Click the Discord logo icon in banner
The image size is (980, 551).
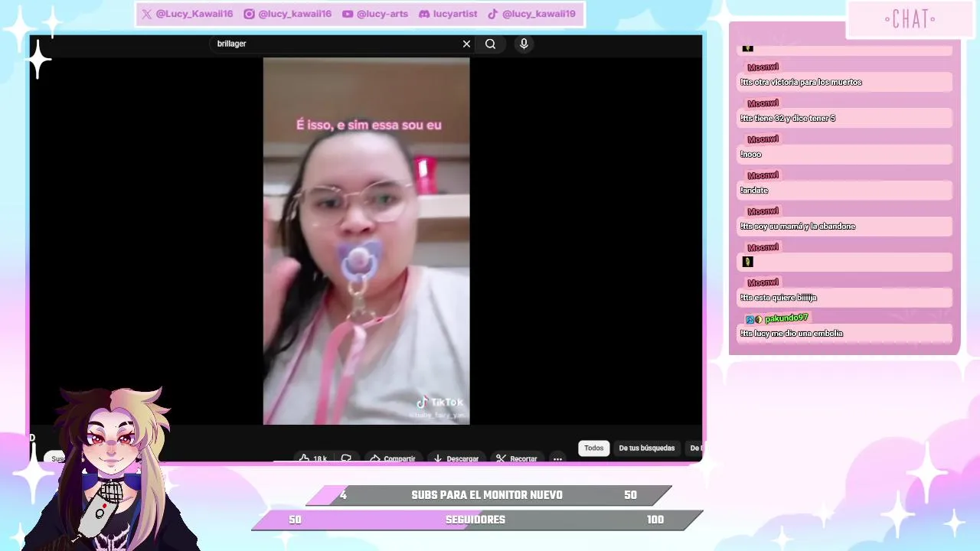pos(424,14)
